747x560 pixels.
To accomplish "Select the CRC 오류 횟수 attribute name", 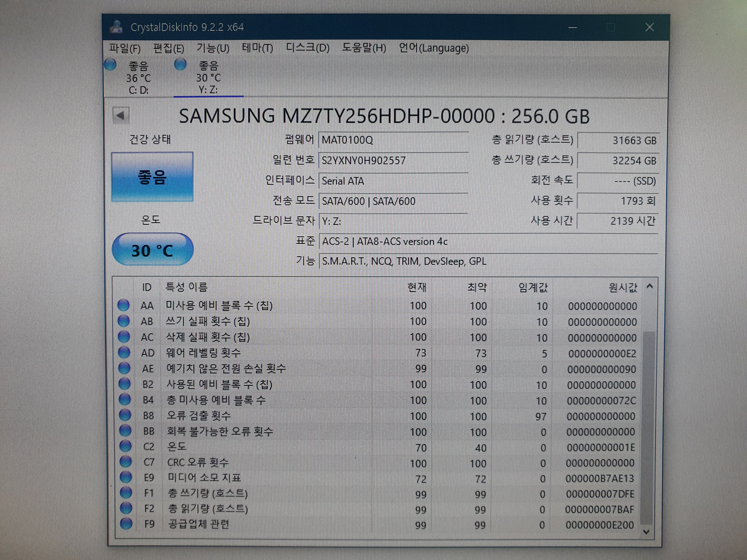I will coord(198,462).
